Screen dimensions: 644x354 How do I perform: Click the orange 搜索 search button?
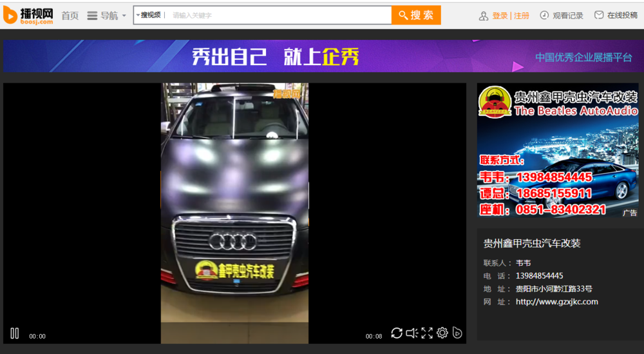(x=416, y=15)
